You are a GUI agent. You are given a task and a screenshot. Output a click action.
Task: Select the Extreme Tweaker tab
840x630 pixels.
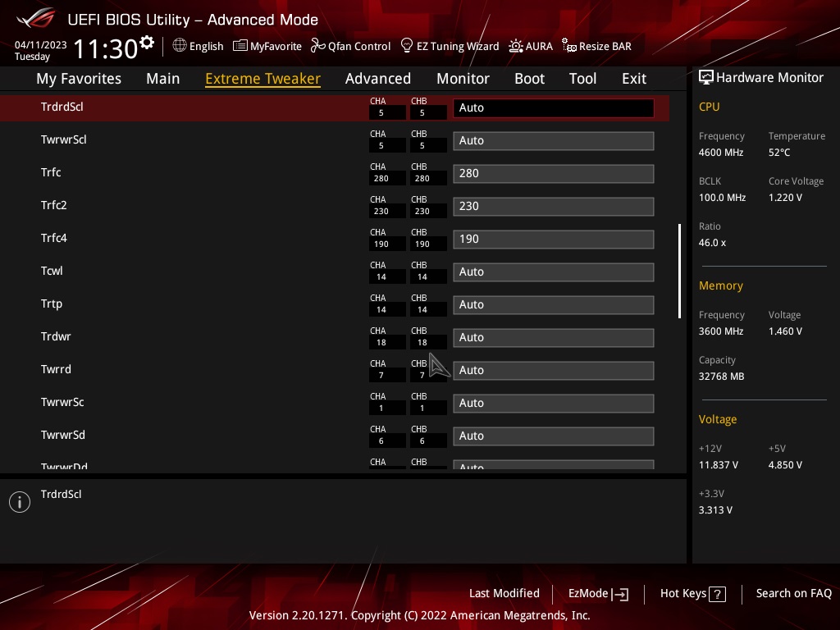click(x=262, y=79)
